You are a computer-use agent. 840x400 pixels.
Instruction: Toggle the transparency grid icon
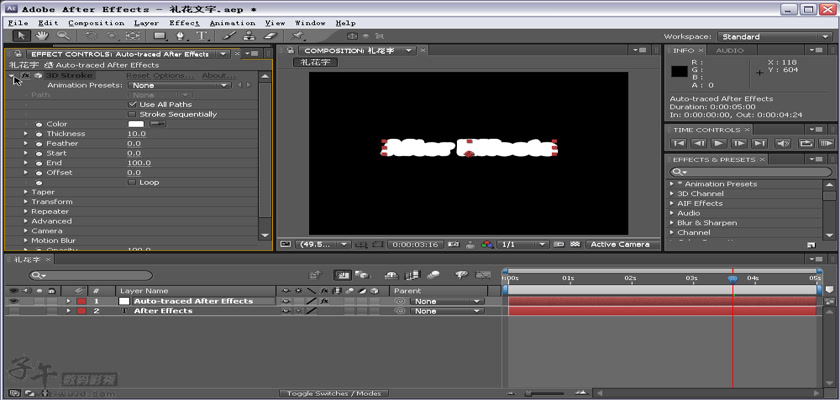click(x=575, y=244)
